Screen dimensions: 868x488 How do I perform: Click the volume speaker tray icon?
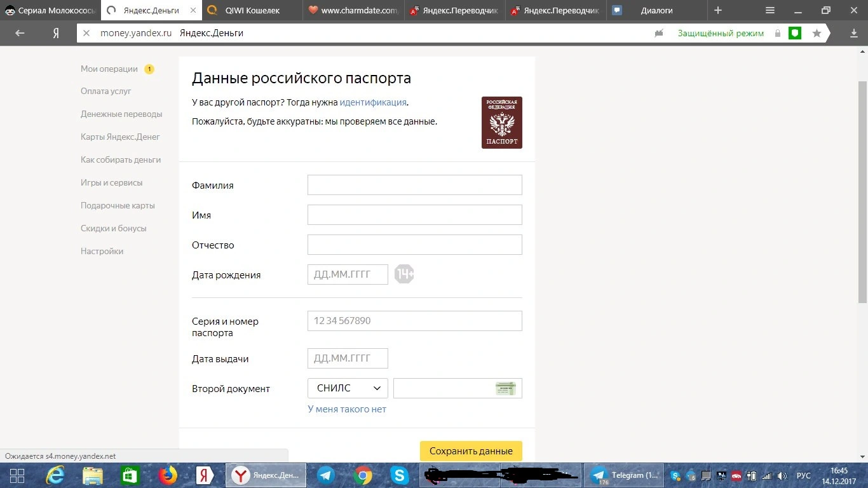(782, 475)
